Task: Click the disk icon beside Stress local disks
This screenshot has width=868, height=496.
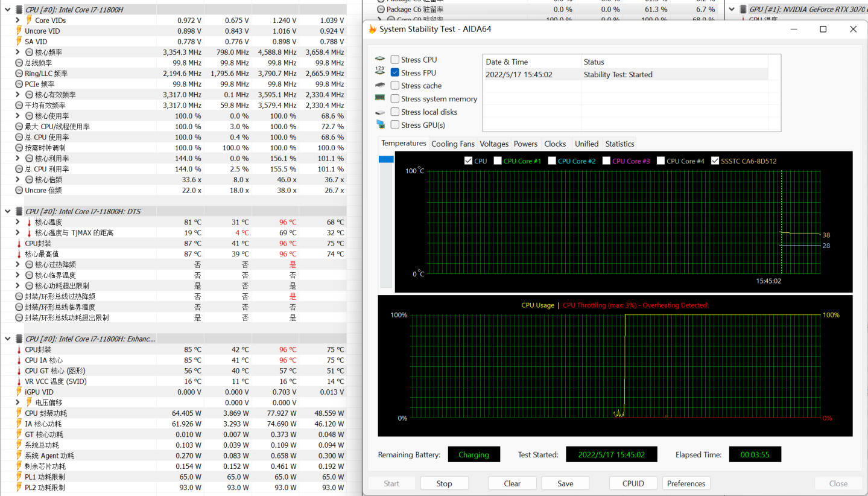Action: click(x=380, y=112)
